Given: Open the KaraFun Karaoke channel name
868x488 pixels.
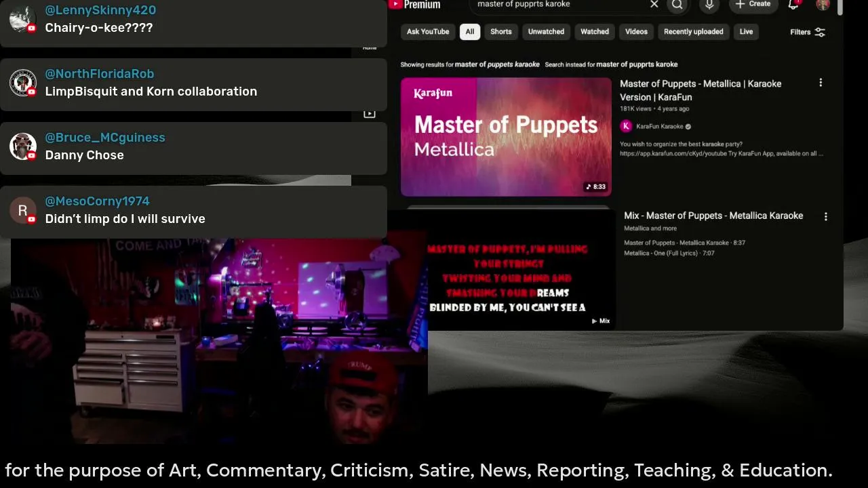Looking at the screenshot, I should click(x=659, y=127).
